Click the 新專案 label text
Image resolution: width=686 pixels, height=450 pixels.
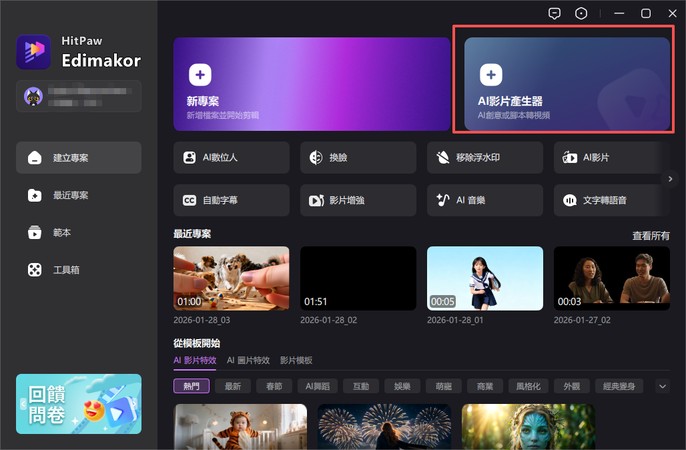tap(203, 101)
